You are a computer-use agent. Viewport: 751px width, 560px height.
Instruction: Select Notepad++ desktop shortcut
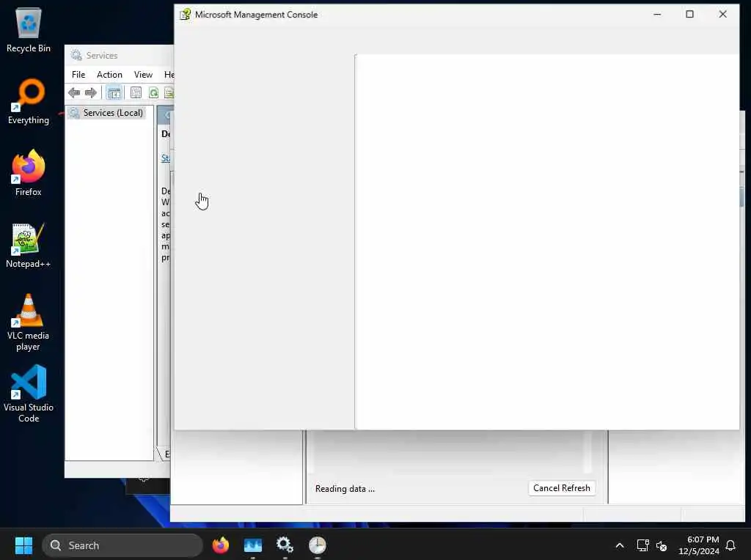pyautogui.click(x=29, y=245)
